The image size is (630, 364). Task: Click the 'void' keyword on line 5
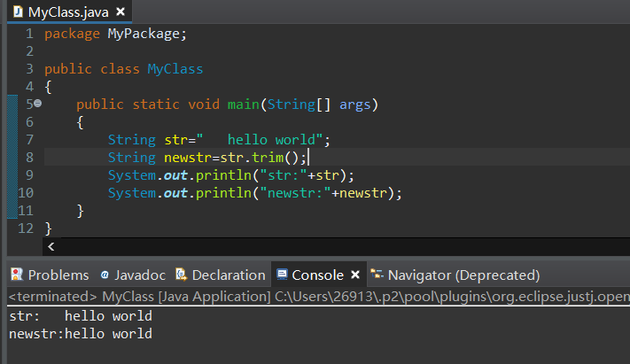point(204,105)
